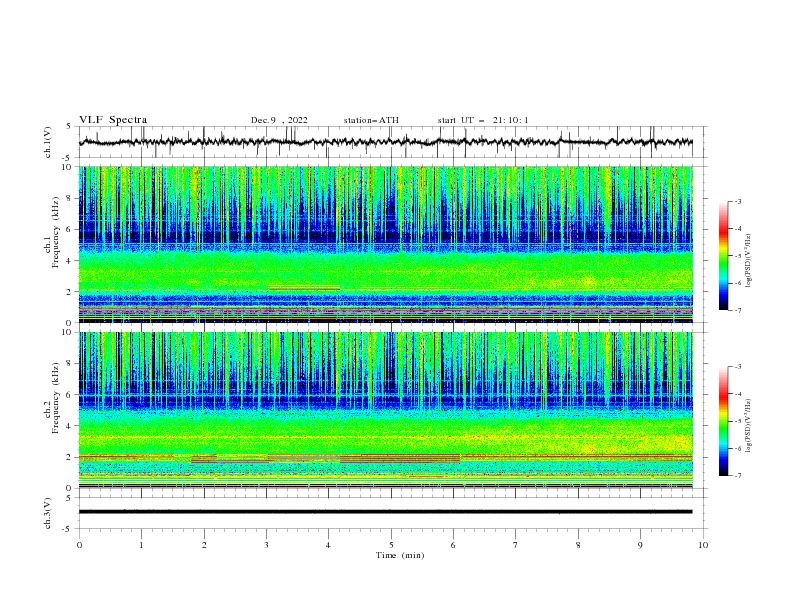Click the ch.2 spectrogram panel

click(386, 410)
